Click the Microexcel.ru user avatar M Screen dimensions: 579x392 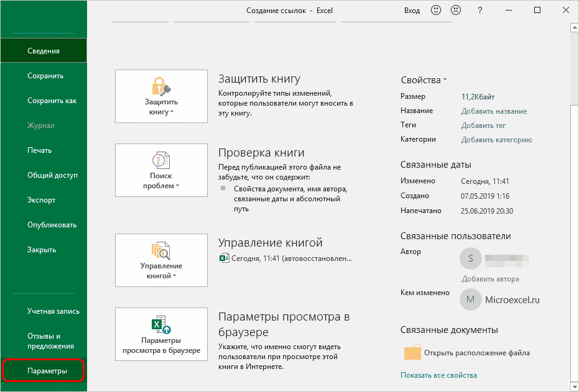[x=470, y=299]
